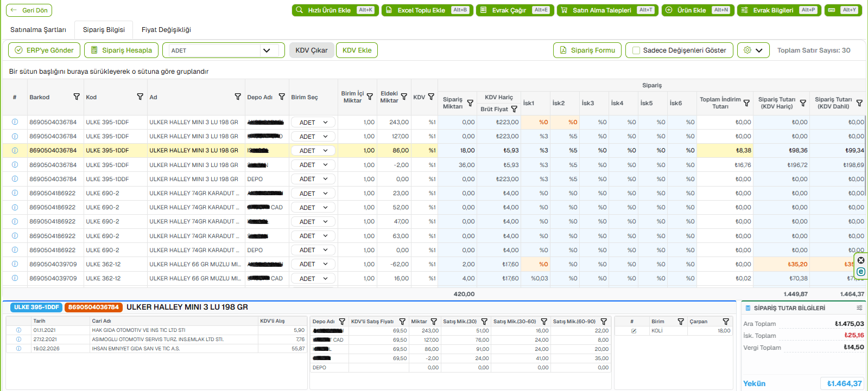
Task: Click info icon of first table row
Action: pyautogui.click(x=15, y=122)
